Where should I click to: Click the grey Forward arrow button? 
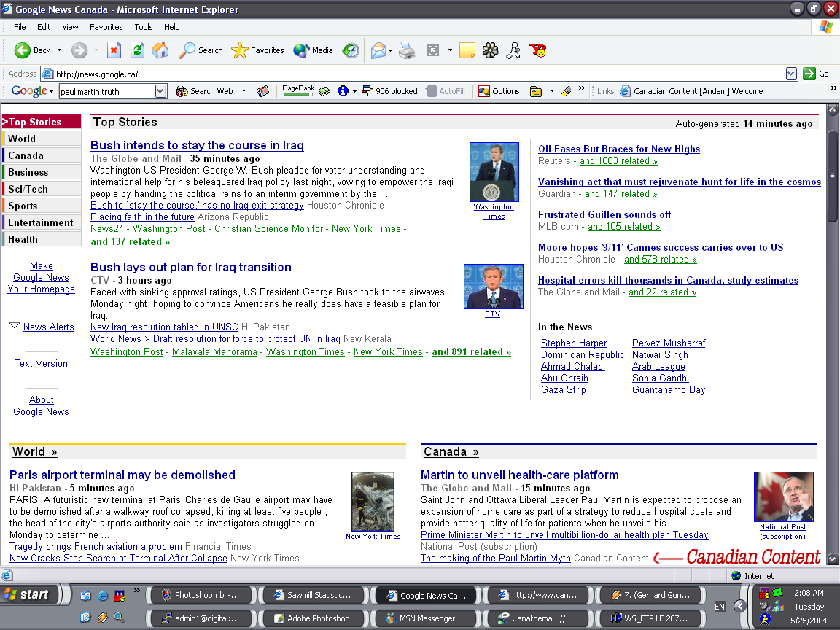pyautogui.click(x=79, y=50)
